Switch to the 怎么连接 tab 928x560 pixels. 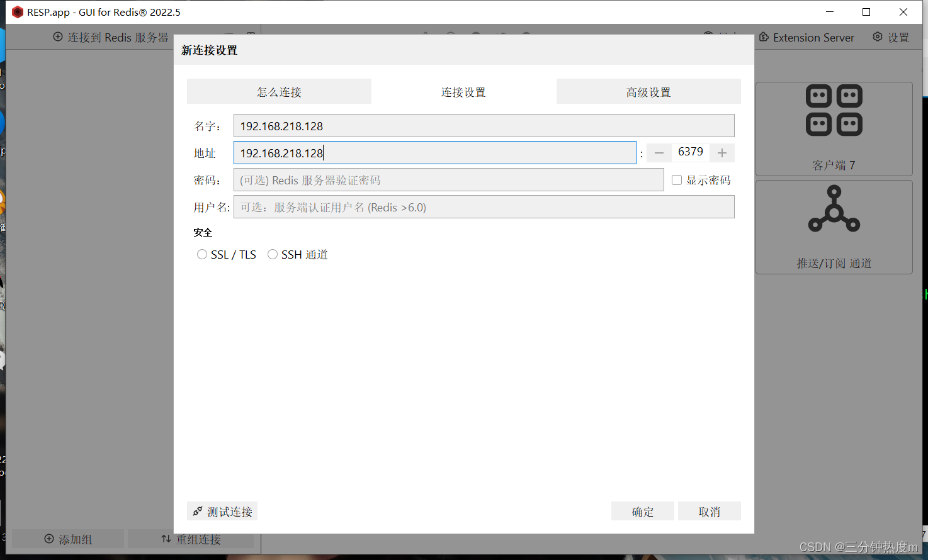click(x=279, y=92)
